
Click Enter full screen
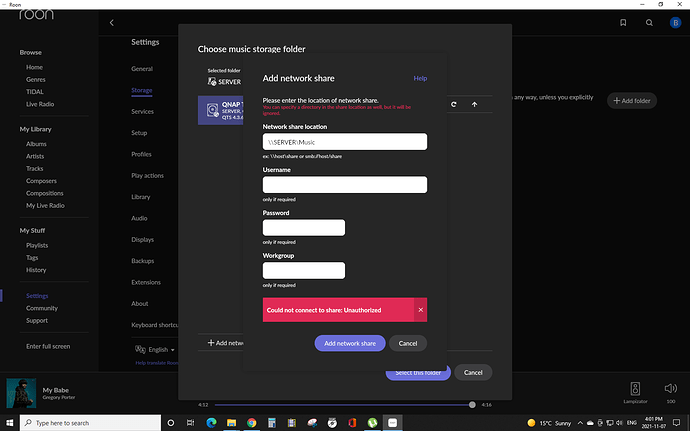click(x=48, y=346)
